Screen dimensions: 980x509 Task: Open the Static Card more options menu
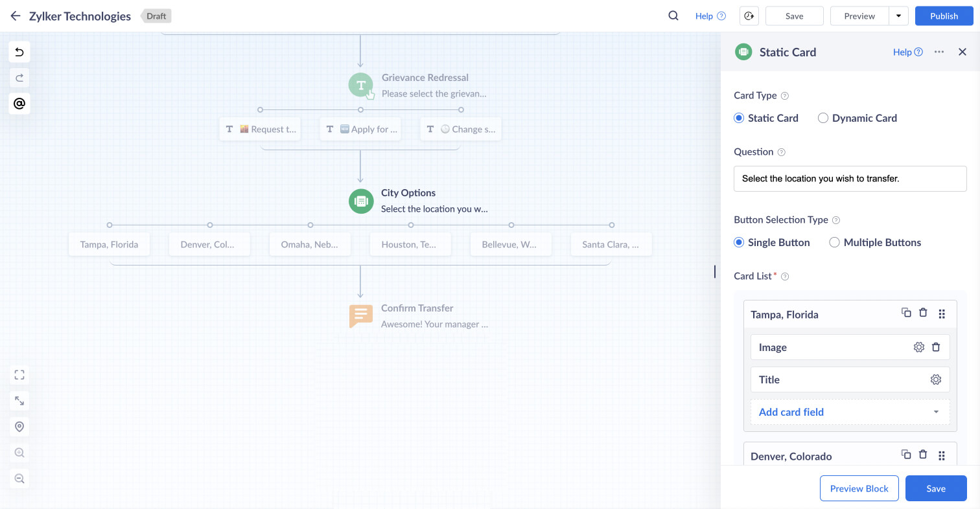click(x=939, y=52)
